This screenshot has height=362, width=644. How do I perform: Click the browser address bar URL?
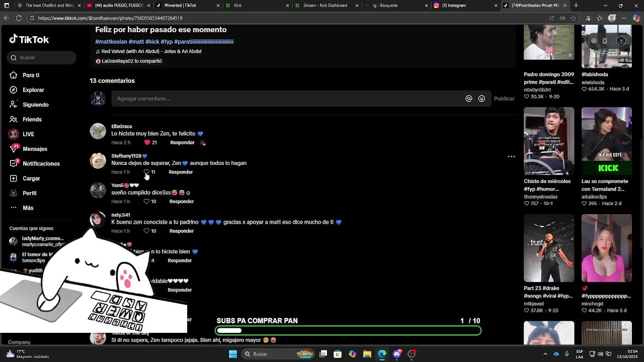point(110,18)
